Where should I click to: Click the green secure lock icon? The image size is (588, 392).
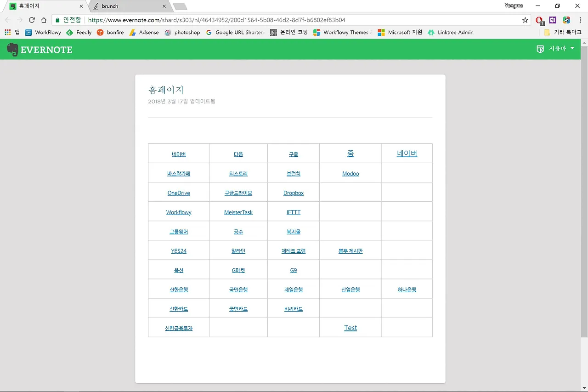click(57, 20)
